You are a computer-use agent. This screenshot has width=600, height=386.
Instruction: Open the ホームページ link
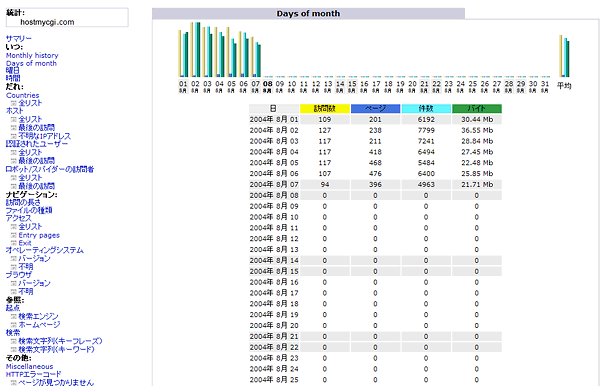coord(39,325)
